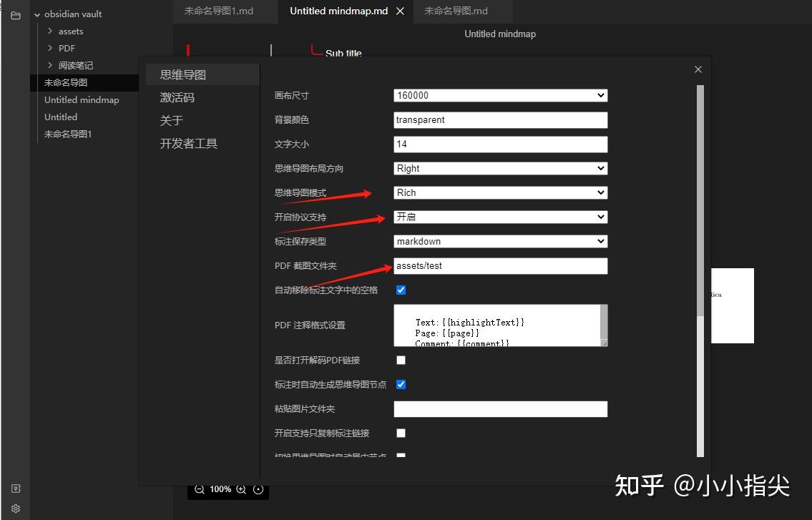The height and width of the screenshot is (520, 812).
Task: Select the Untitled mindmap file
Action: 81,99
